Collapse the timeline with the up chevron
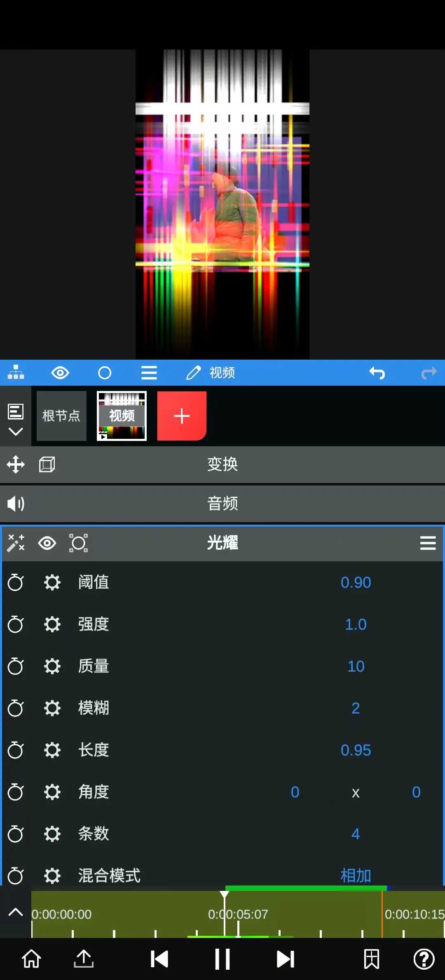 (x=16, y=912)
